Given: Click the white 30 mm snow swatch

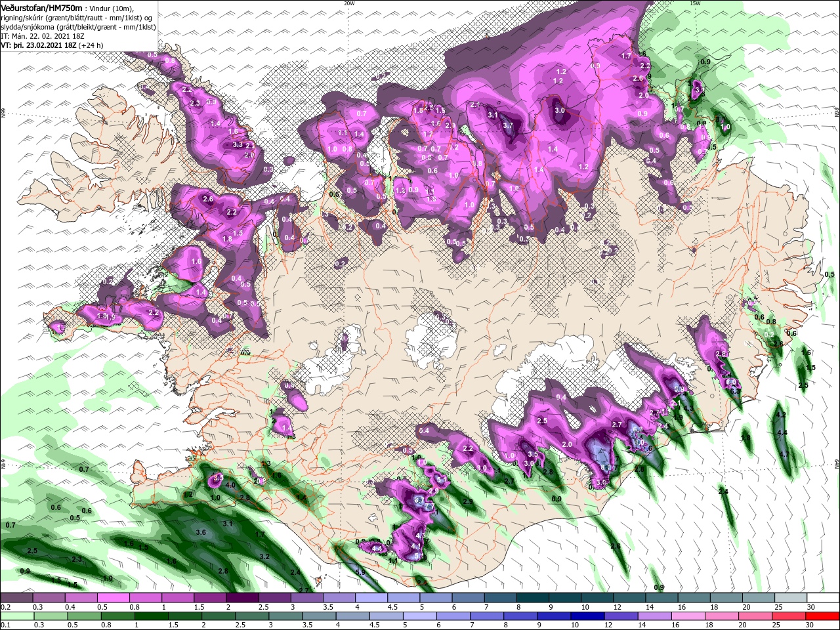Looking at the screenshot, I should (x=824, y=598).
